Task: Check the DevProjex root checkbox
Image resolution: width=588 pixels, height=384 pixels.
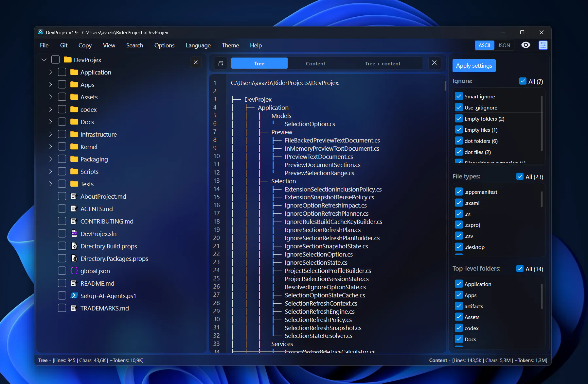Action: pos(55,59)
